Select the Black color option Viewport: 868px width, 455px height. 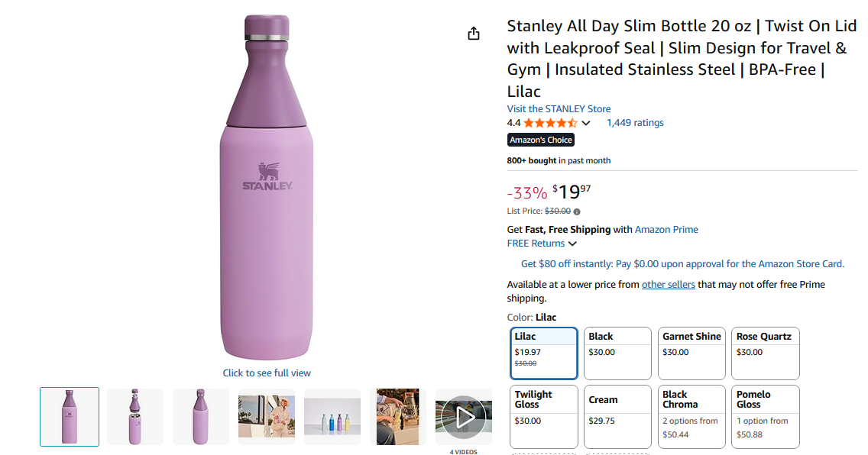click(x=617, y=353)
